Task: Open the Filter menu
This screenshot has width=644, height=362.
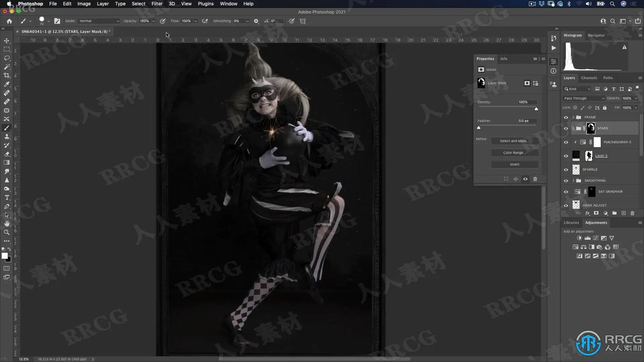Action: click(157, 4)
